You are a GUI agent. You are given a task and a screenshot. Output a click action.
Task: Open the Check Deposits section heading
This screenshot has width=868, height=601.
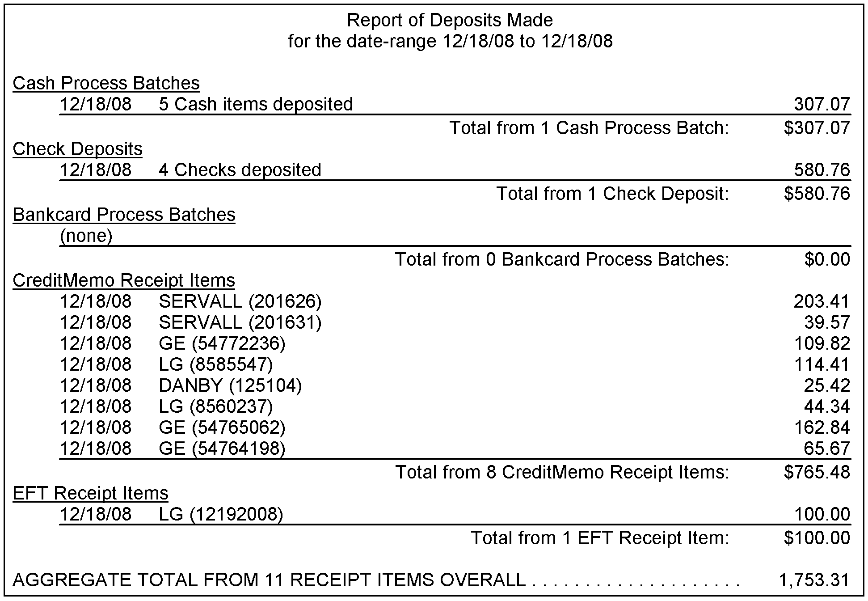(77, 149)
